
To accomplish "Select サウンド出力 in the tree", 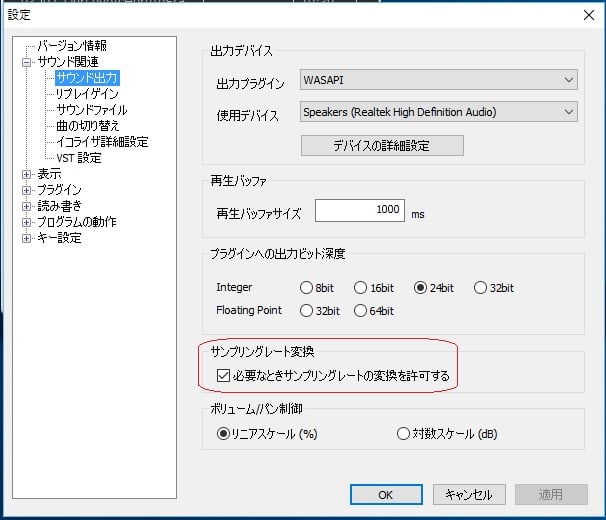I will (x=87, y=78).
